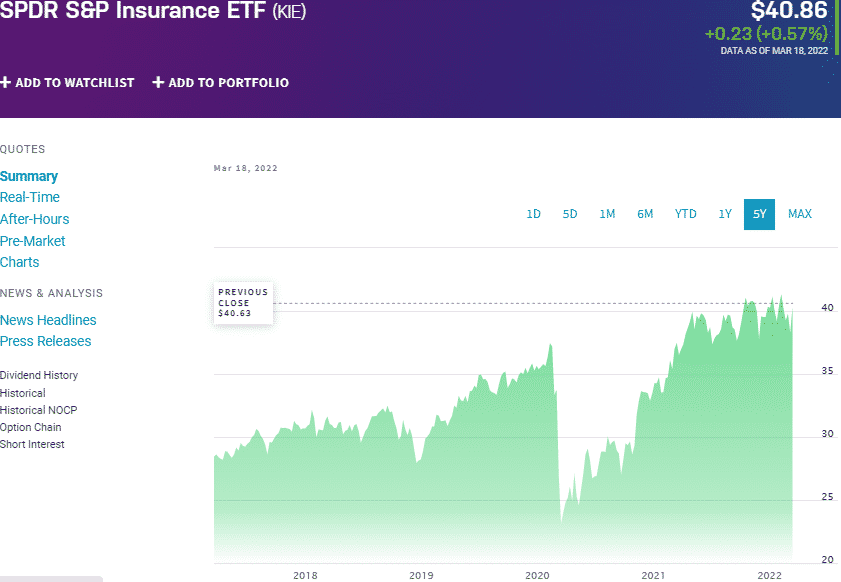Viewport: 841px width, 582px height.
Task: Open the MAX historical chart view
Action: click(x=799, y=213)
